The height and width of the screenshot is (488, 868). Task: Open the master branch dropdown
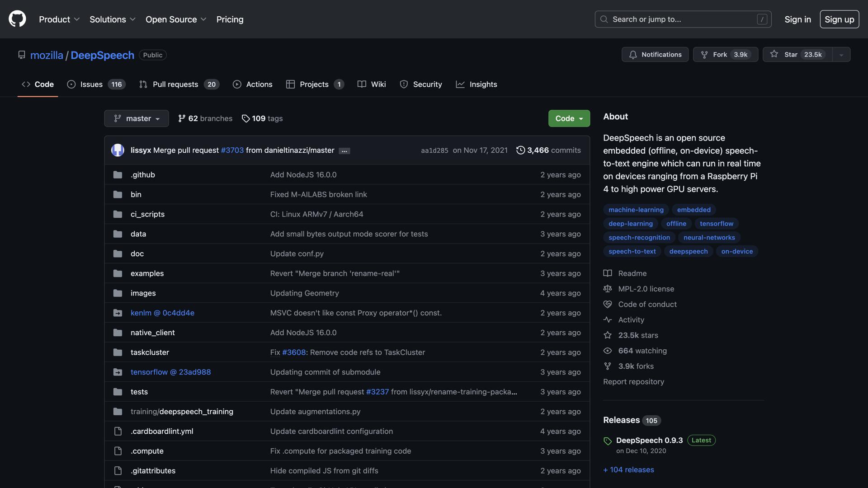pos(137,118)
